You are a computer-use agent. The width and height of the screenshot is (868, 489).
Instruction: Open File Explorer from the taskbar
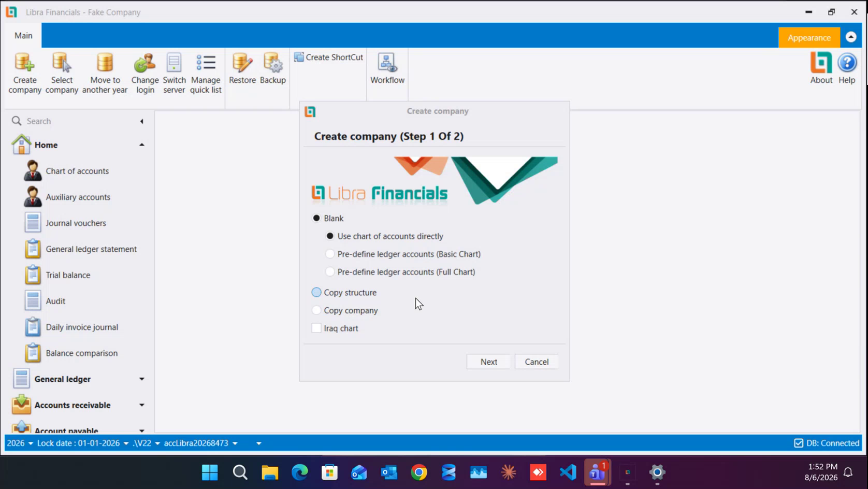click(x=270, y=472)
